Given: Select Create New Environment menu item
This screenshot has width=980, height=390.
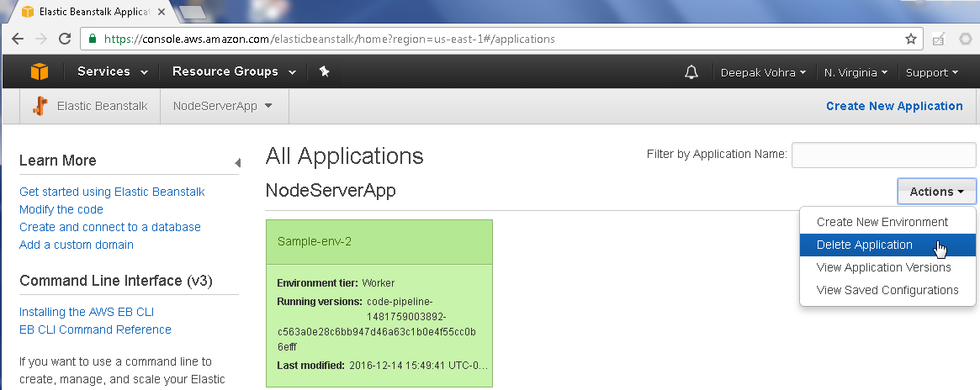Looking at the screenshot, I should tap(887, 222).
